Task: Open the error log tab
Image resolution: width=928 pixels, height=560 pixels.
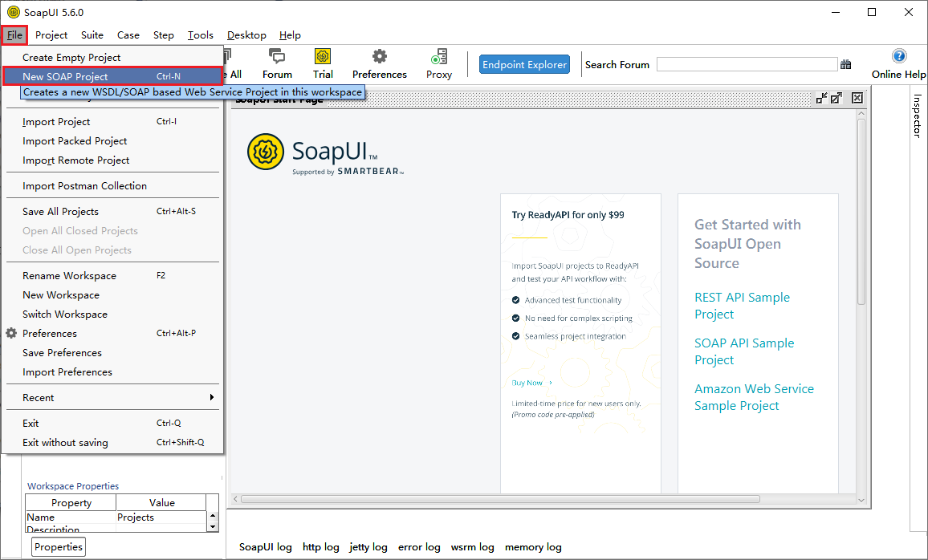Action: 419,547
